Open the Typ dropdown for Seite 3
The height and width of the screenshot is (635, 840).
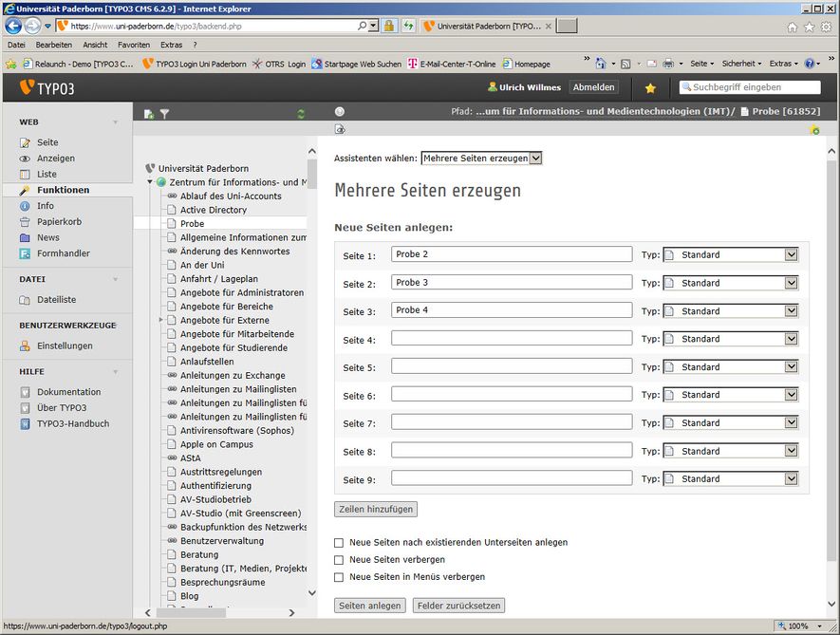731,310
